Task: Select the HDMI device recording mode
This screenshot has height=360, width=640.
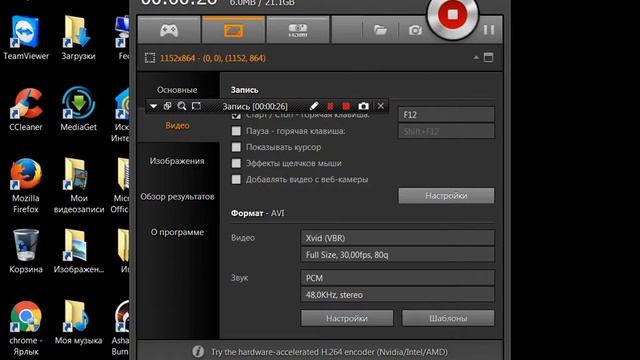Action: click(x=298, y=30)
